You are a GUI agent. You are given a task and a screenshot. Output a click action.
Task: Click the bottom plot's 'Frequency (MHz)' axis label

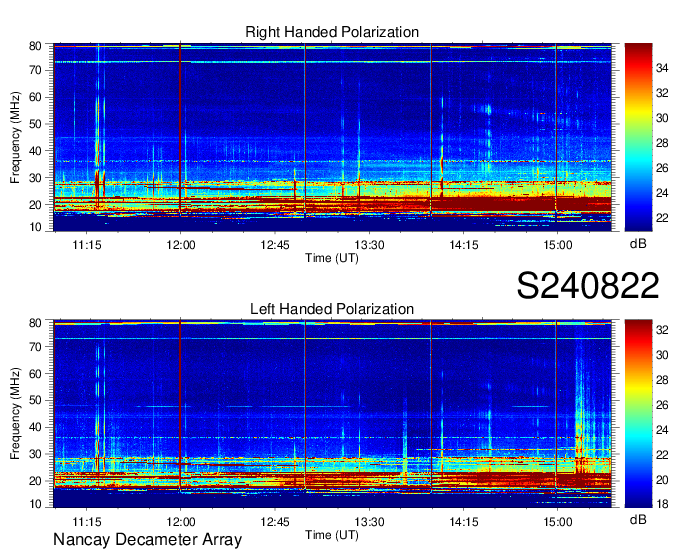[x=15, y=414]
